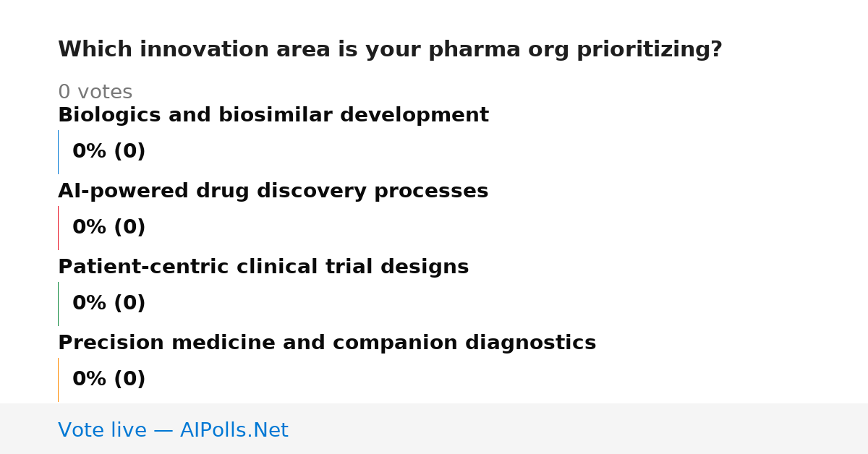Image resolution: width=868 pixels, height=454 pixels.
Task: Click the orange bar for Precision medicine
Action: (x=58, y=380)
